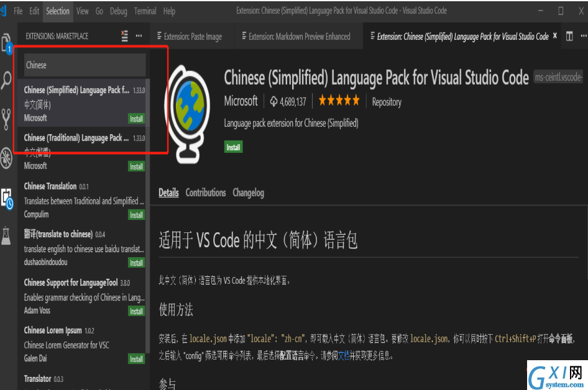588x390 pixels.
Task: Open the blue 文档 documentation link
Action: click(x=344, y=355)
